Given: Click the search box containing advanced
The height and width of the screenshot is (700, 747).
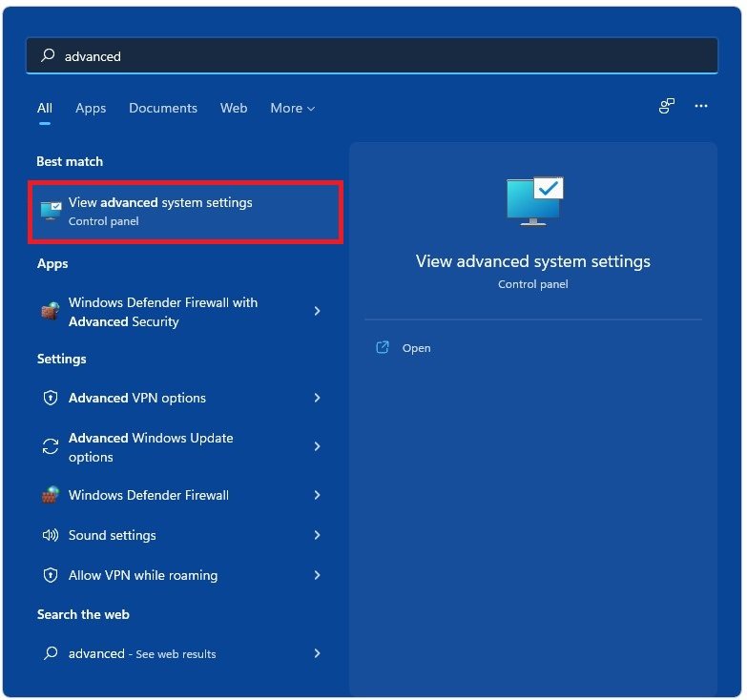Looking at the screenshot, I should [372, 55].
